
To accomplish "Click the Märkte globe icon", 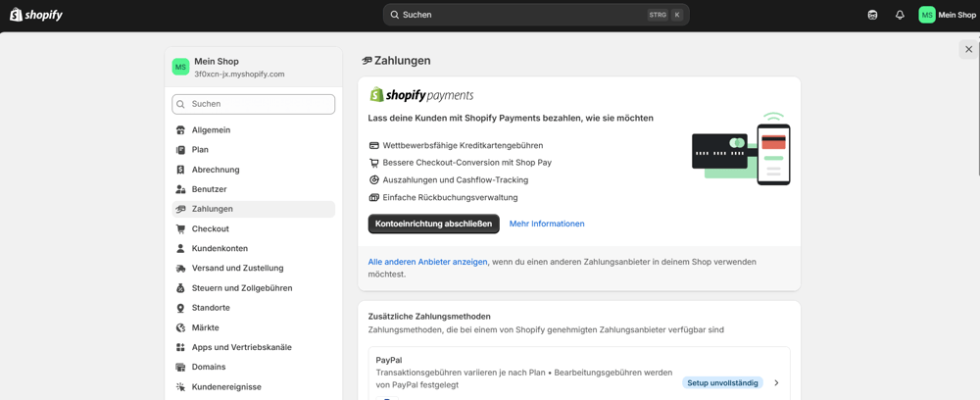I will [180, 327].
